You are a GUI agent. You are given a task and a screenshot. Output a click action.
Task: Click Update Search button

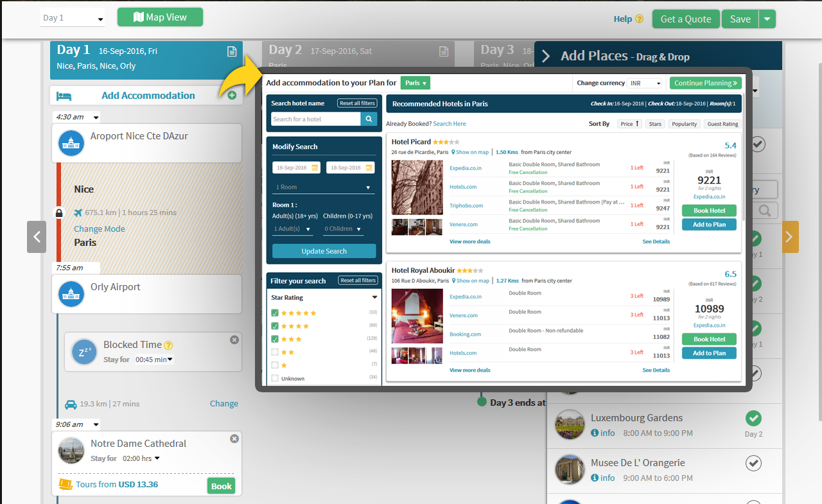click(324, 251)
